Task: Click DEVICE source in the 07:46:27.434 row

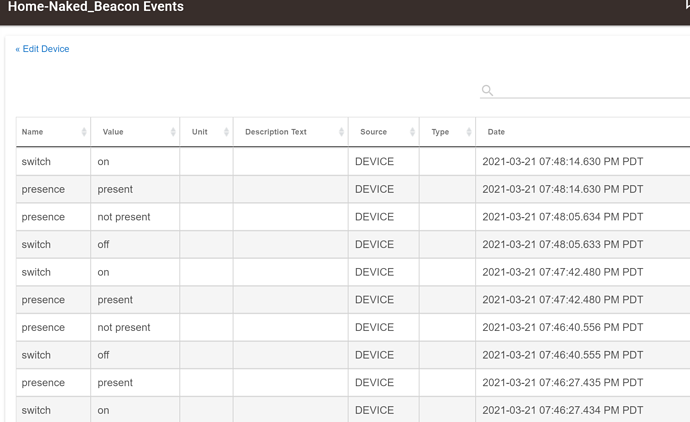Action: coord(374,410)
